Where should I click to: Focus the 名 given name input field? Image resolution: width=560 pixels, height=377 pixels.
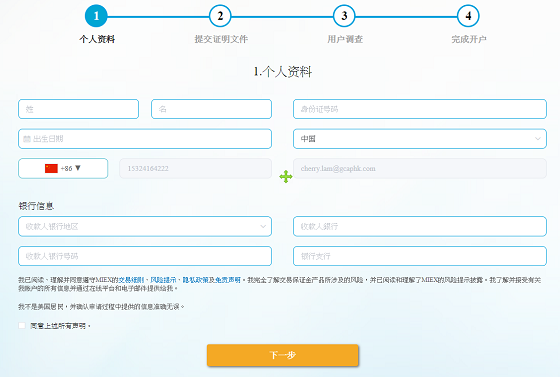[x=211, y=109]
